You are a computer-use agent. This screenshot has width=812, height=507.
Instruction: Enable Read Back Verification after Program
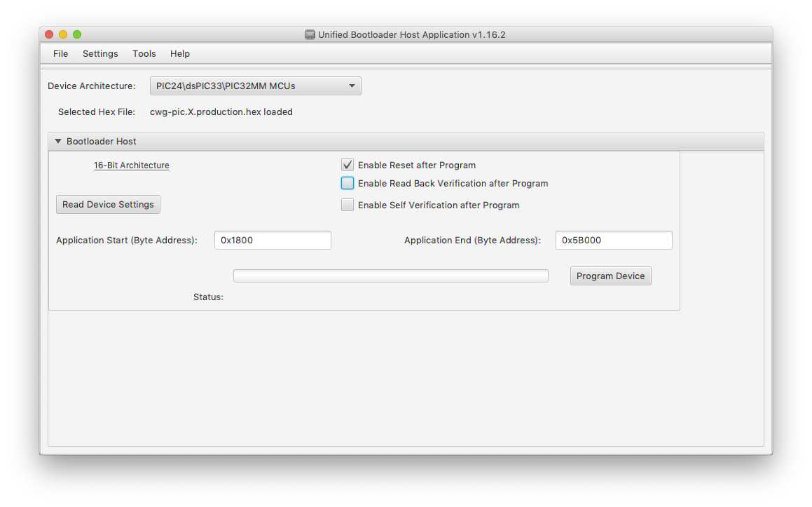point(347,183)
